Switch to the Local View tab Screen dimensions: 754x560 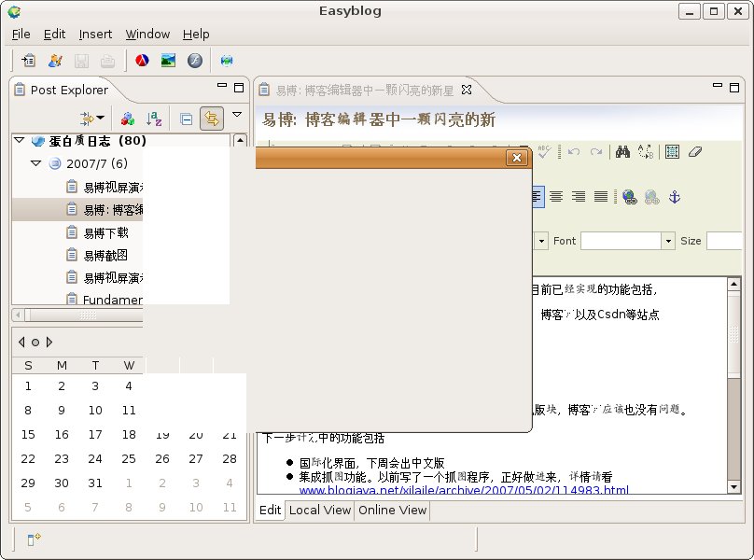pyautogui.click(x=320, y=510)
